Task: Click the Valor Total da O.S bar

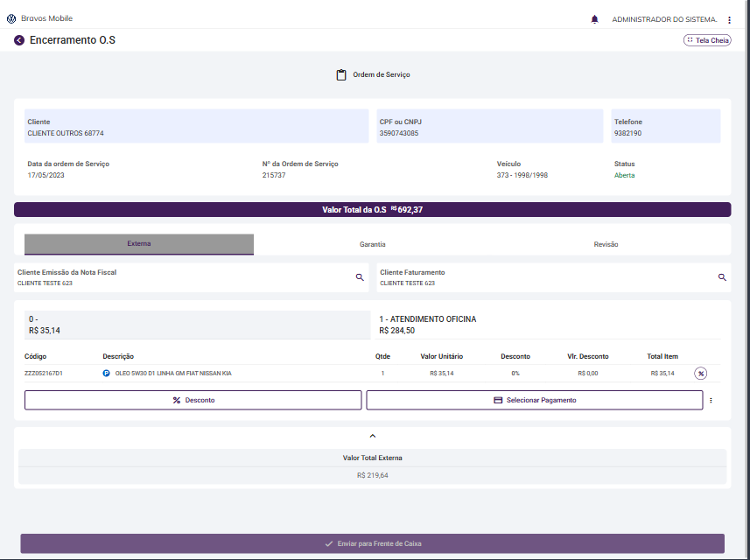Action: (373, 209)
